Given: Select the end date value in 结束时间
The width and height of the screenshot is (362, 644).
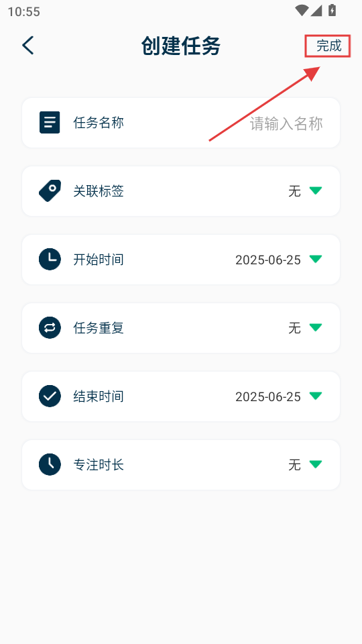Looking at the screenshot, I should pos(268,396).
